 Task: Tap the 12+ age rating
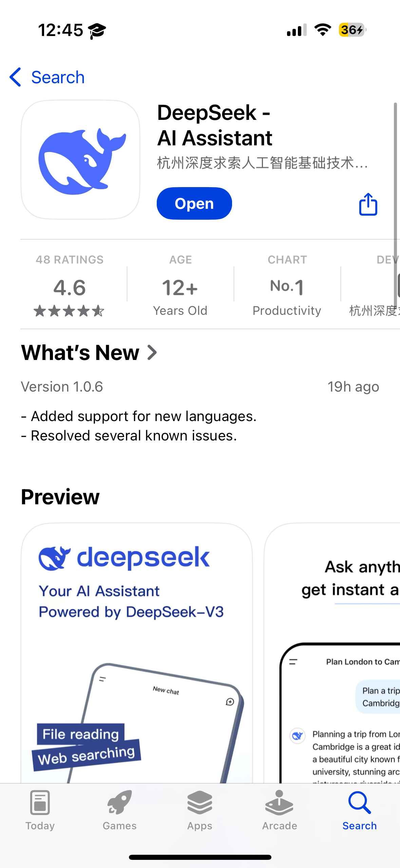pos(180,288)
